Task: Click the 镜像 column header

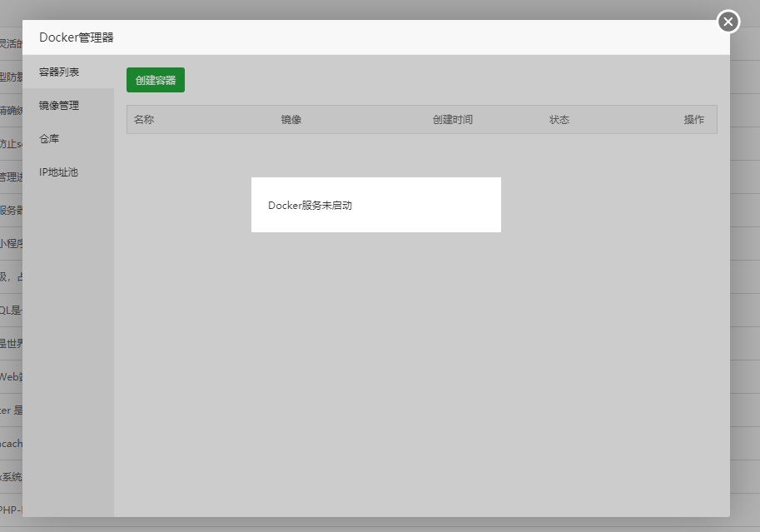Action: tap(291, 120)
